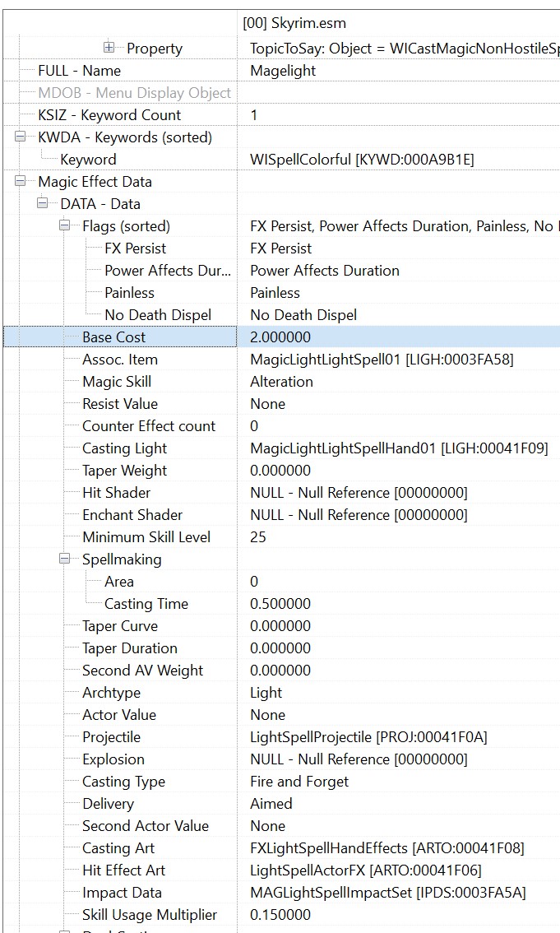Select the Casting Type row

point(281,782)
